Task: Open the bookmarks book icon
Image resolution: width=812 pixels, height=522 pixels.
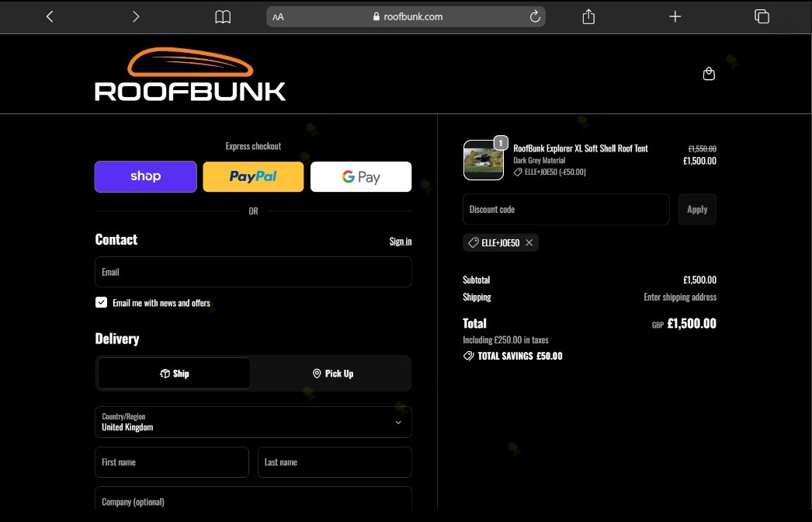Action: 223,17
